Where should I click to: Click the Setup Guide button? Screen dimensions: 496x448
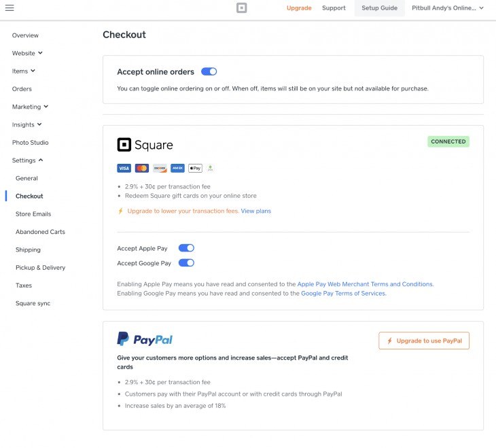pos(379,8)
